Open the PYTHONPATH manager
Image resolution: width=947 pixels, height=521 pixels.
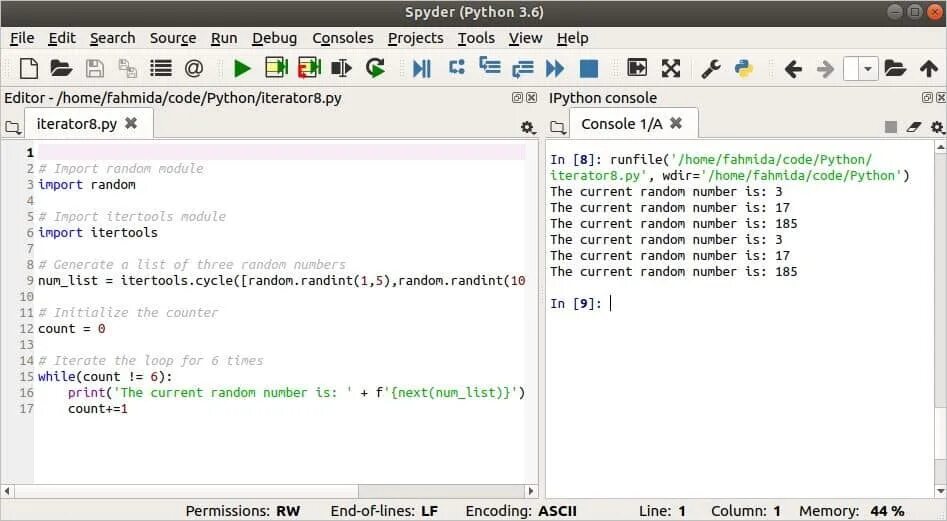744,68
